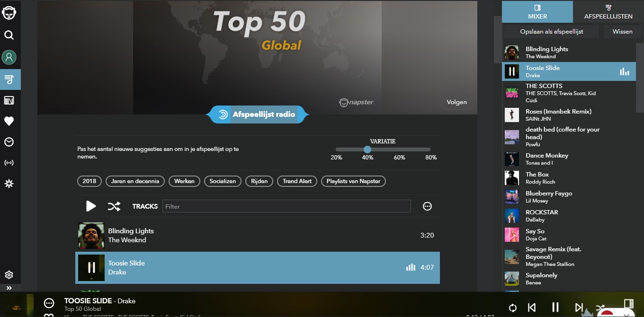The image size is (644, 317).
Task: Select The Box in mixer queue
Action: coord(569,178)
